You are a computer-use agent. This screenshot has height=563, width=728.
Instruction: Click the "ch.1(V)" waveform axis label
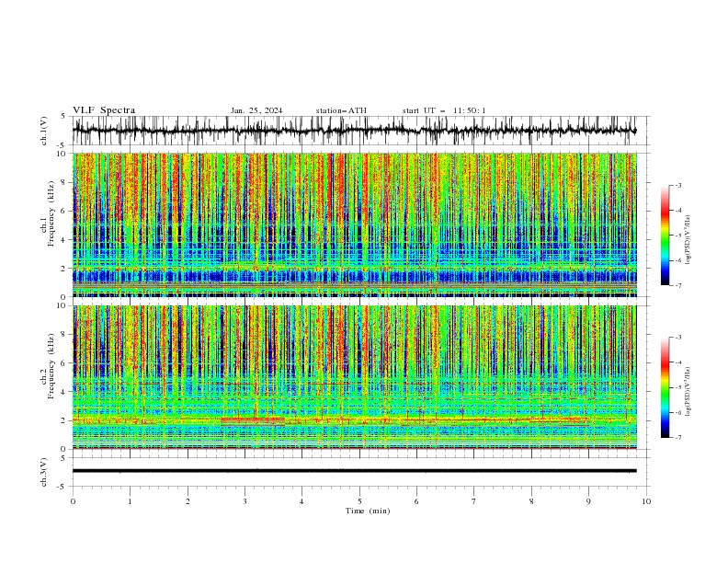pos(44,131)
